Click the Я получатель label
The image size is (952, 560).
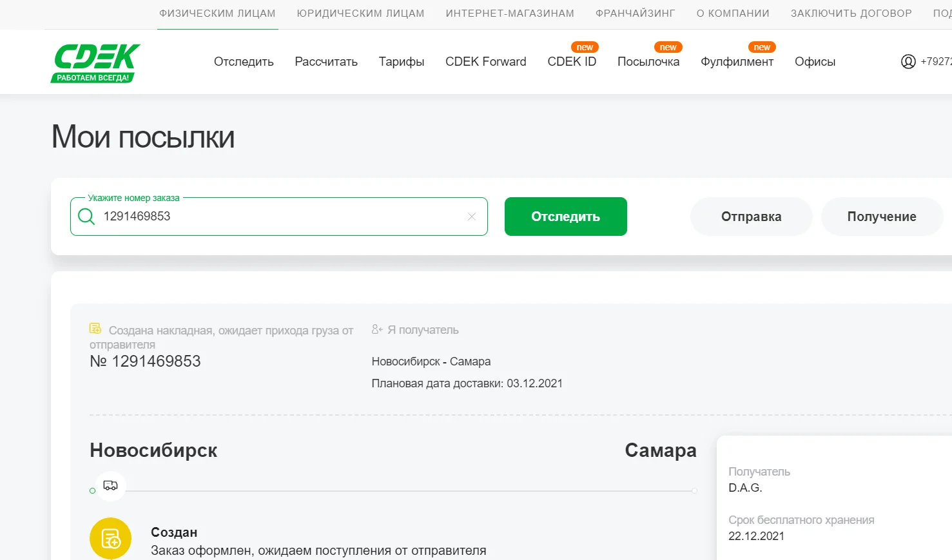(x=423, y=330)
